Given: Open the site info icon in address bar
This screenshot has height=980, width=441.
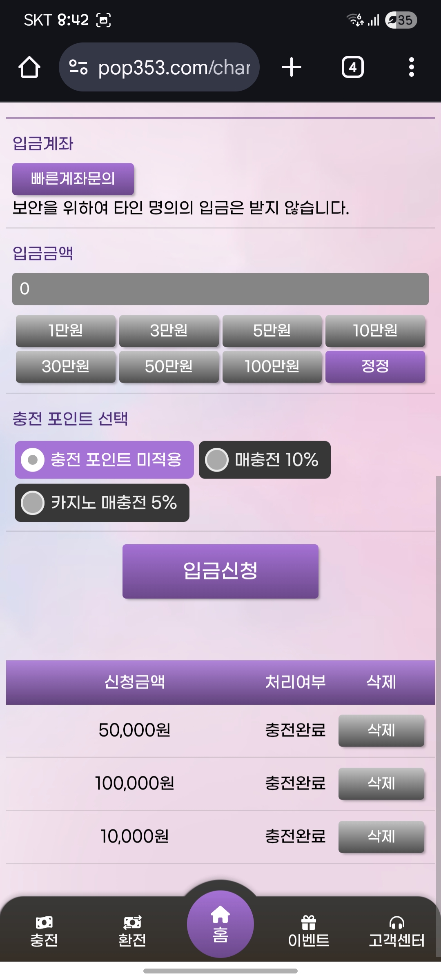Looking at the screenshot, I should (78, 67).
